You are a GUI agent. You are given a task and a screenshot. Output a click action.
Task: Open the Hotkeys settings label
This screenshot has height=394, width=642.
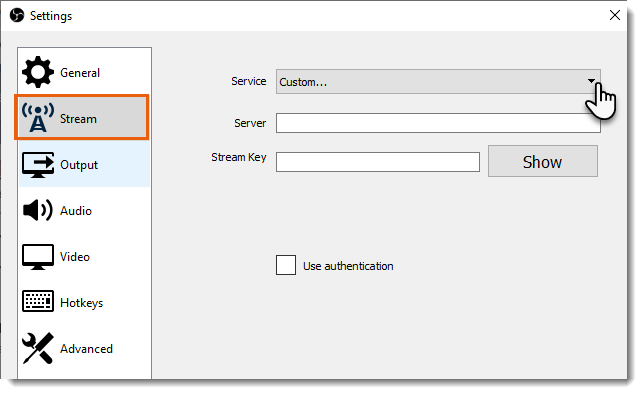81,303
